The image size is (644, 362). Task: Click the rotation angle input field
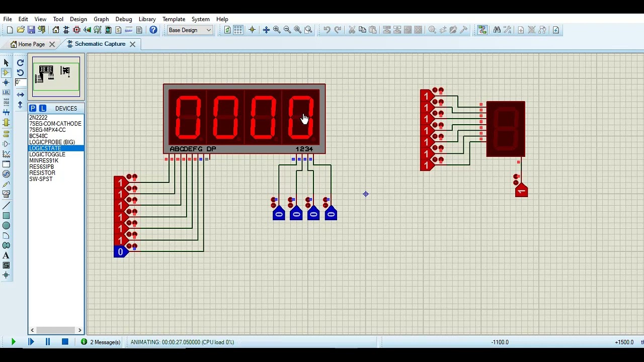point(20,82)
